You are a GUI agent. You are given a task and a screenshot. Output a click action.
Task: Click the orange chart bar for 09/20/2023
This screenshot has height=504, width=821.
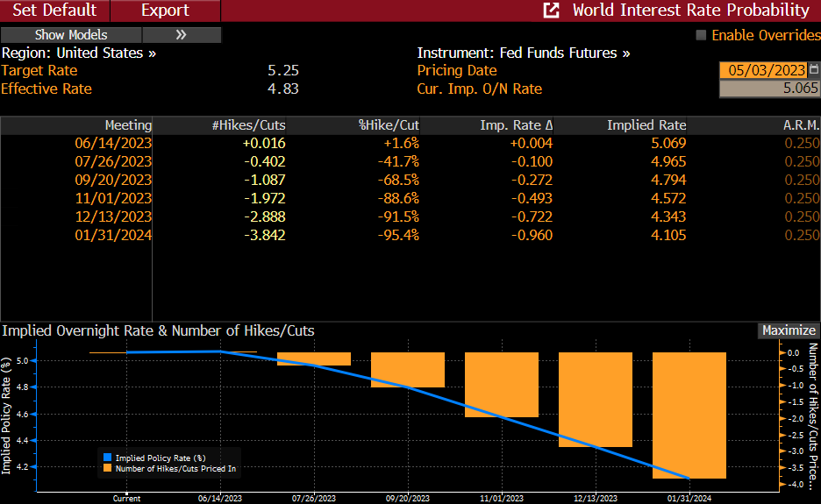408,370
